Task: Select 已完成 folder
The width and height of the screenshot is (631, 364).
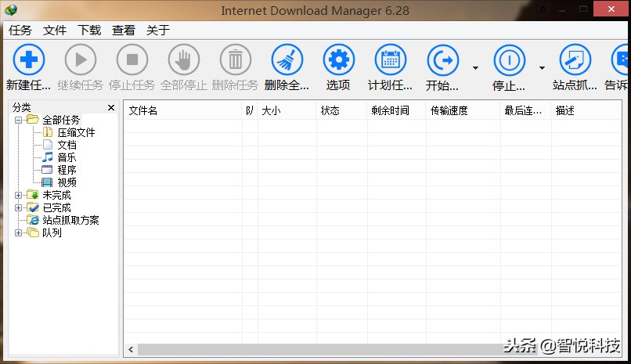Action: pyautogui.click(x=56, y=207)
